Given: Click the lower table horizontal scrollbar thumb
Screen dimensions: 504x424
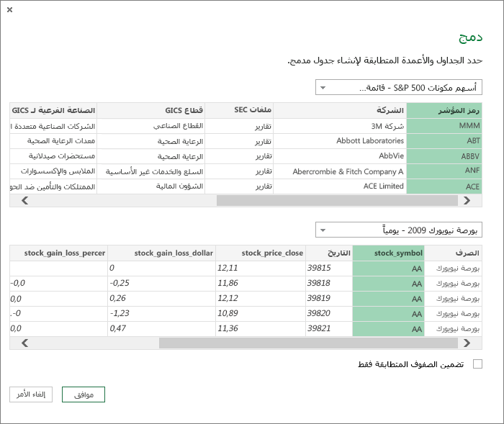Looking at the screenshot, I should [x=308, y=343].
